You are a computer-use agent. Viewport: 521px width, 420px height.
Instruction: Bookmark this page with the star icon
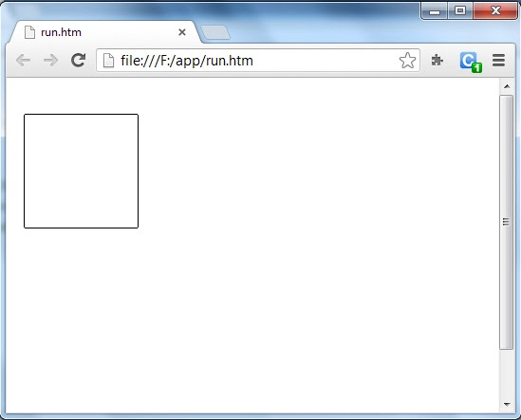point(407,61)
